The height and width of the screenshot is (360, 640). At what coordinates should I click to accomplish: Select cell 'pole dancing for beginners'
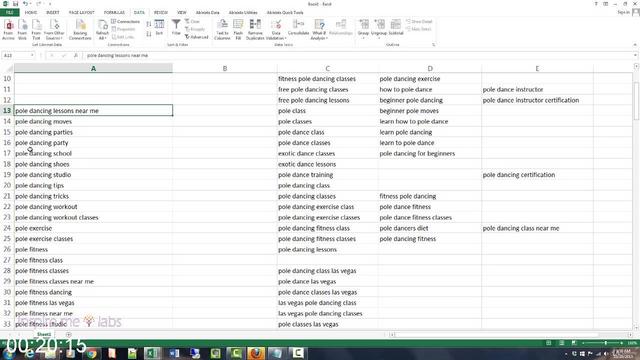(430, 153)
